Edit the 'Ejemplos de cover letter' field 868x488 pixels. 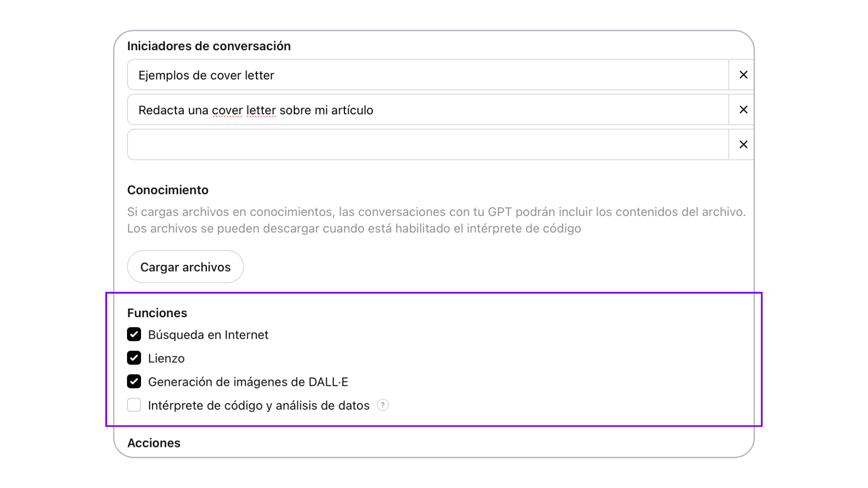coord(428,75)
